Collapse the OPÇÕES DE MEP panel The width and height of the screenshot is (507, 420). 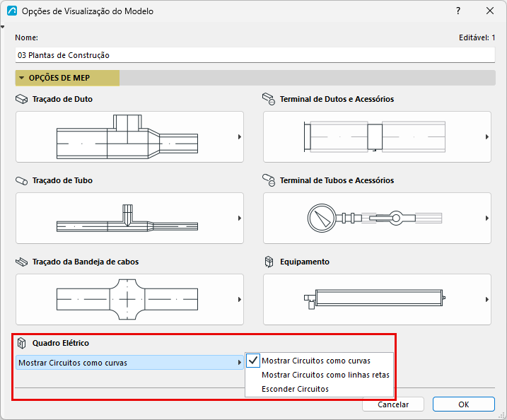22,78
